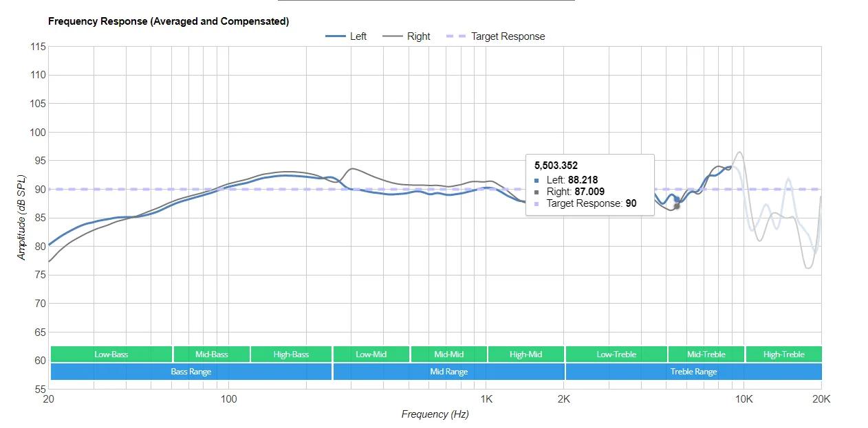Click the High-Treble band label
Screen dimensions: 868x428
pyautogui.click(x=783, y=354)
